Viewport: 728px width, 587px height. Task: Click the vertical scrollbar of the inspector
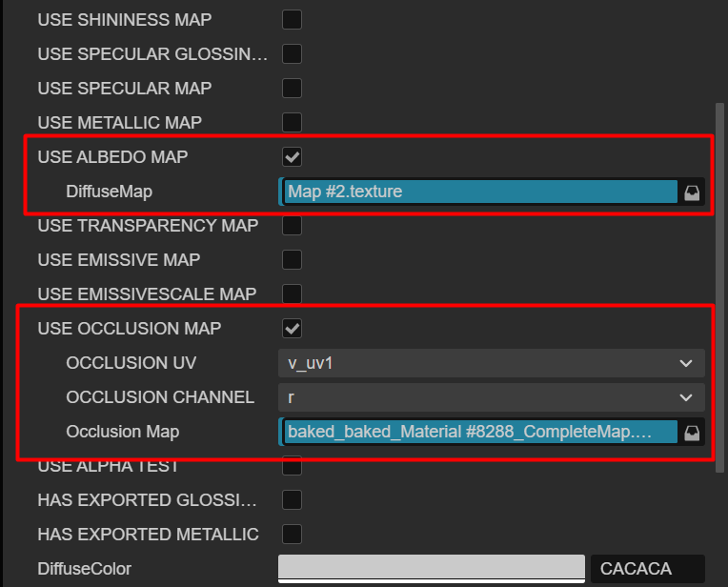point(720,288)
